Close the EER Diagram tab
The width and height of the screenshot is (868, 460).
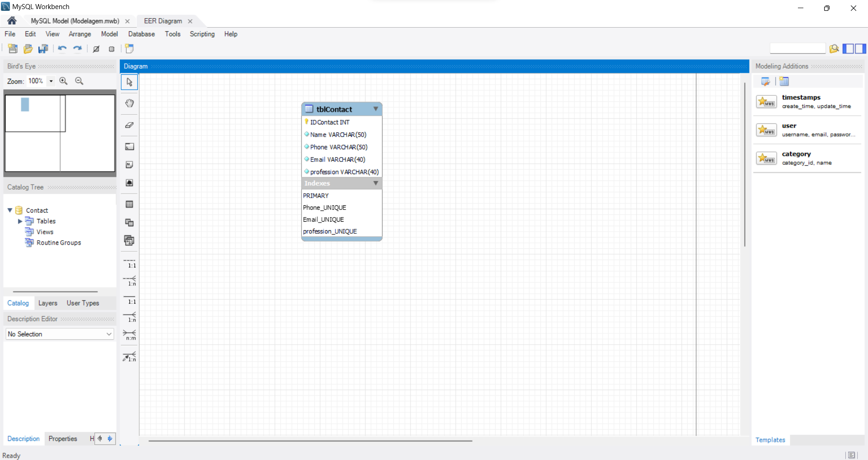pos(190,21)
